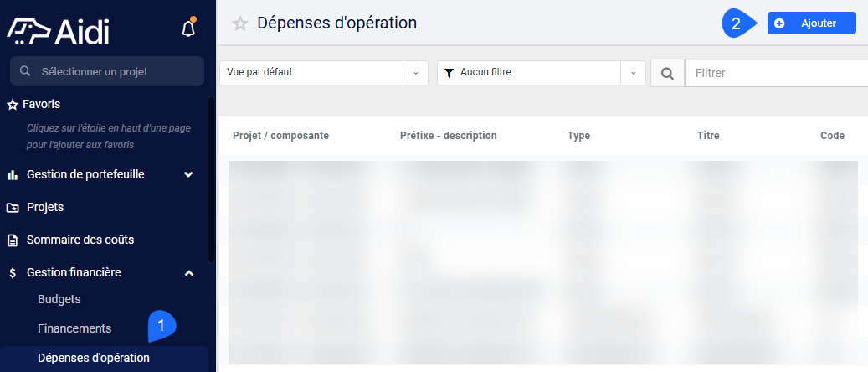This screenshot has height=372, width=868.
Task: Expand the Gestion de portefeuille section
Action: click(188, 174)
